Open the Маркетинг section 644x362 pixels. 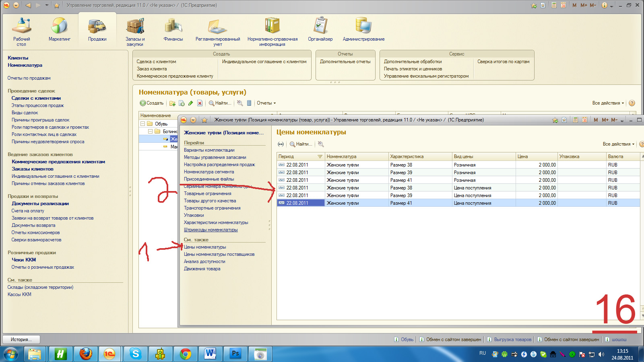pyautogui.click(x=60, y=30)
